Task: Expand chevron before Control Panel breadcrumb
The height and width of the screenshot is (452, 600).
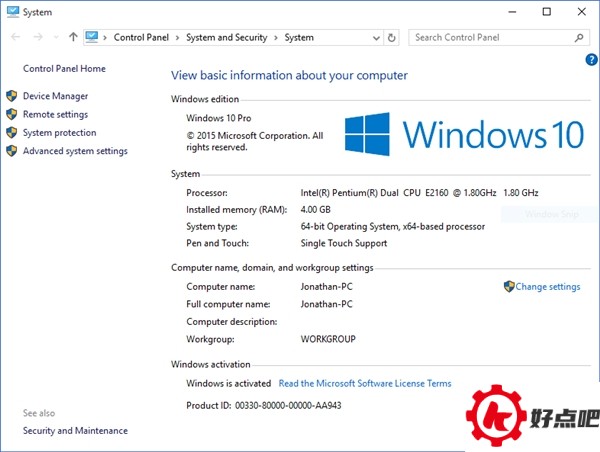Action: pyautogui.click(x=105, y=38)
